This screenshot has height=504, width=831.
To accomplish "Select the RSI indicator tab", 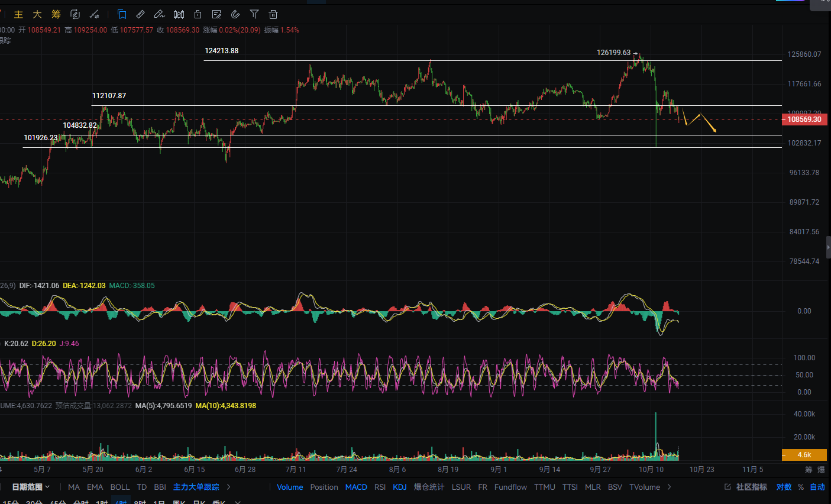I will [380, 487].
